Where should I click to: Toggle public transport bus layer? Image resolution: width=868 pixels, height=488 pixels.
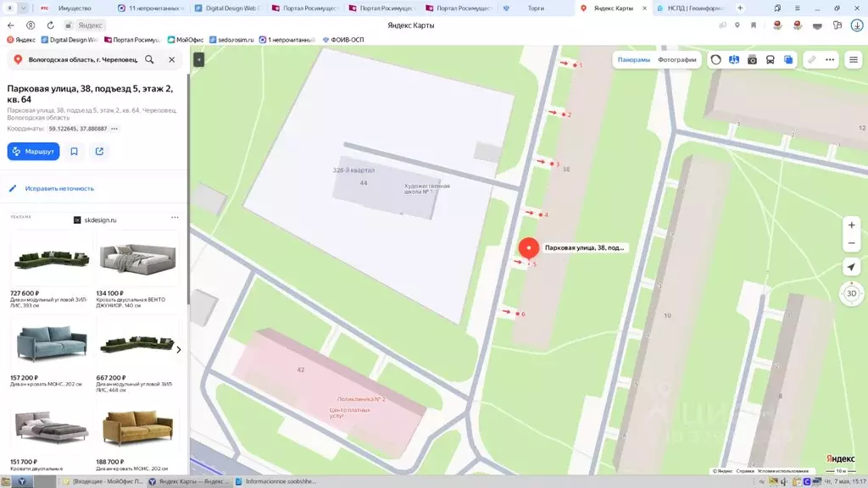tap(770, 60)
